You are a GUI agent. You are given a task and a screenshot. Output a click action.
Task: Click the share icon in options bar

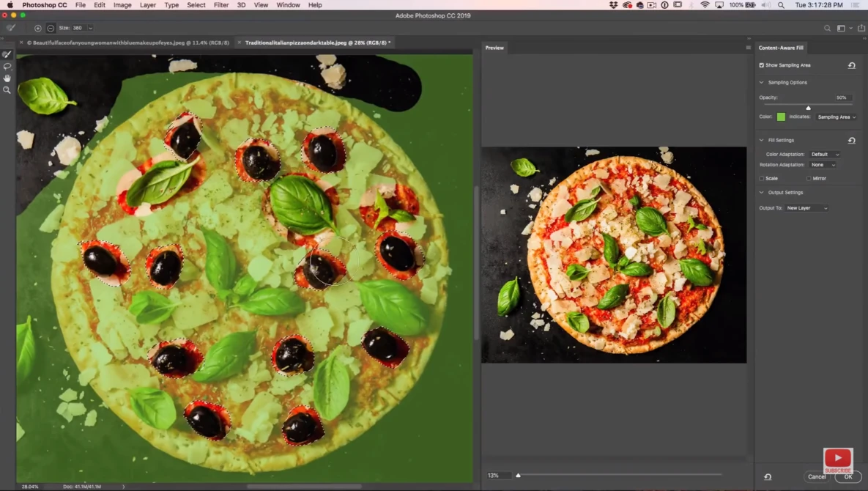pyautogui.click(x=861, y=29)
